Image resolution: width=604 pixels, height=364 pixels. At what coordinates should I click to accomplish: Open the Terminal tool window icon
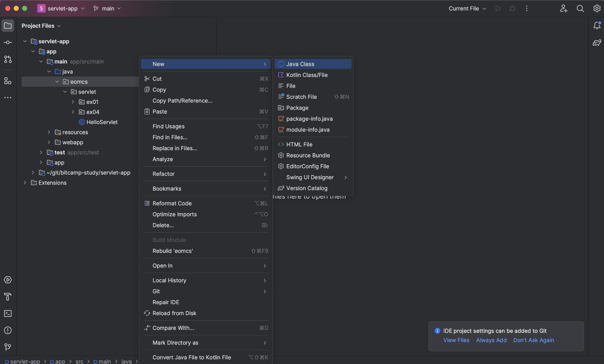pyautogui.click(x=8, y=314)
